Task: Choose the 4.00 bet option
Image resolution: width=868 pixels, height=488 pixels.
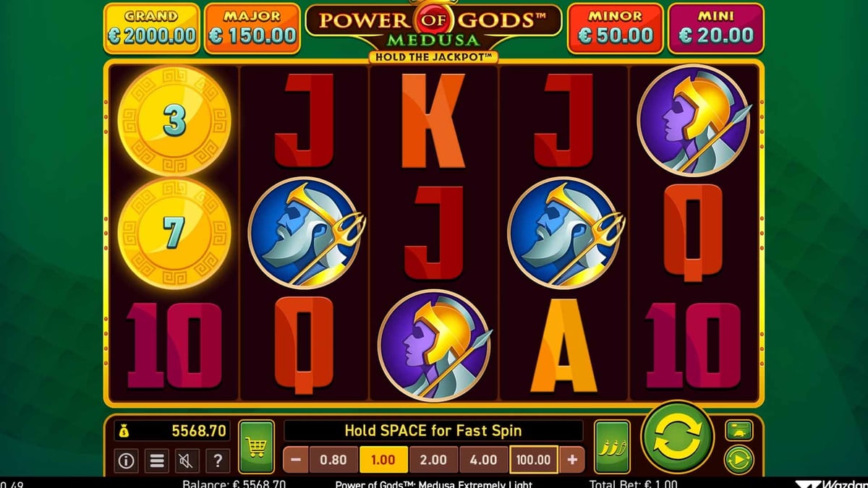Action: [x=483, y=459]
